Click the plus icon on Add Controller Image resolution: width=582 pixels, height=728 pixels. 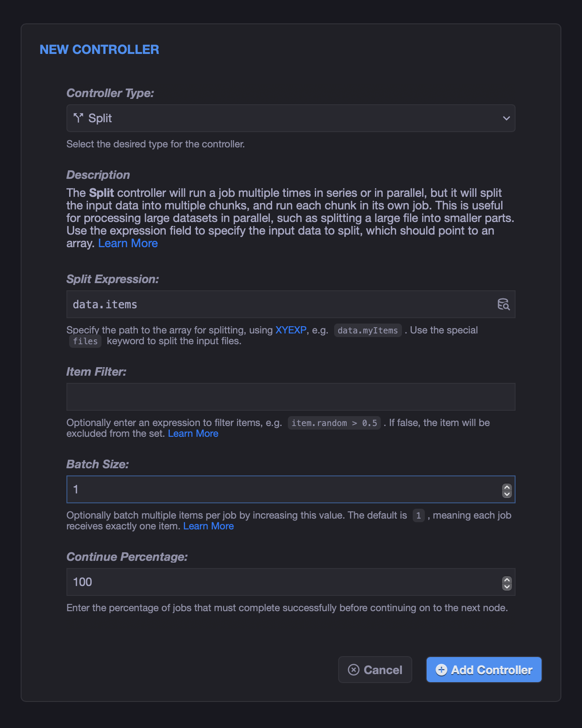tap(441, 670)
